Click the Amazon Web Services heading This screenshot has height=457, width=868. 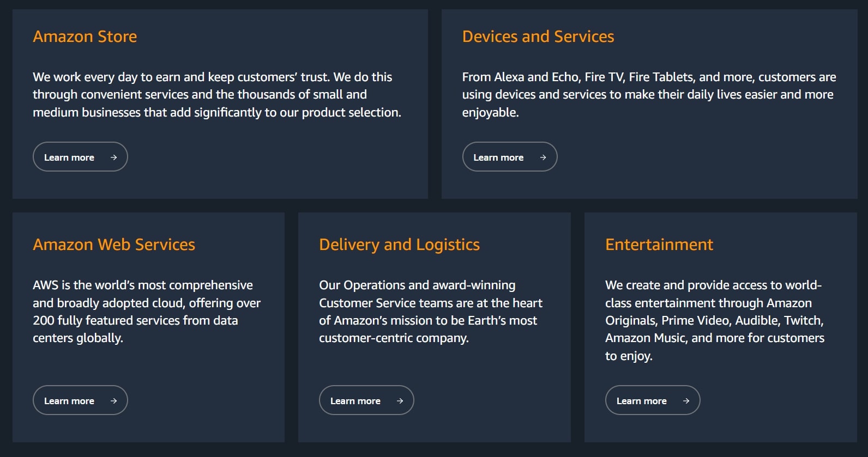click(114, 245)
